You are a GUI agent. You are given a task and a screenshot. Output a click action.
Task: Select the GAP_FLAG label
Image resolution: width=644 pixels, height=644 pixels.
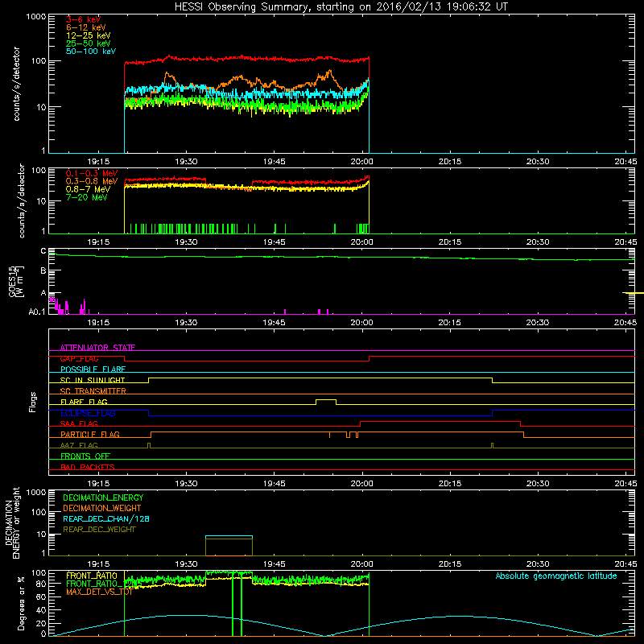pos(79,358)
